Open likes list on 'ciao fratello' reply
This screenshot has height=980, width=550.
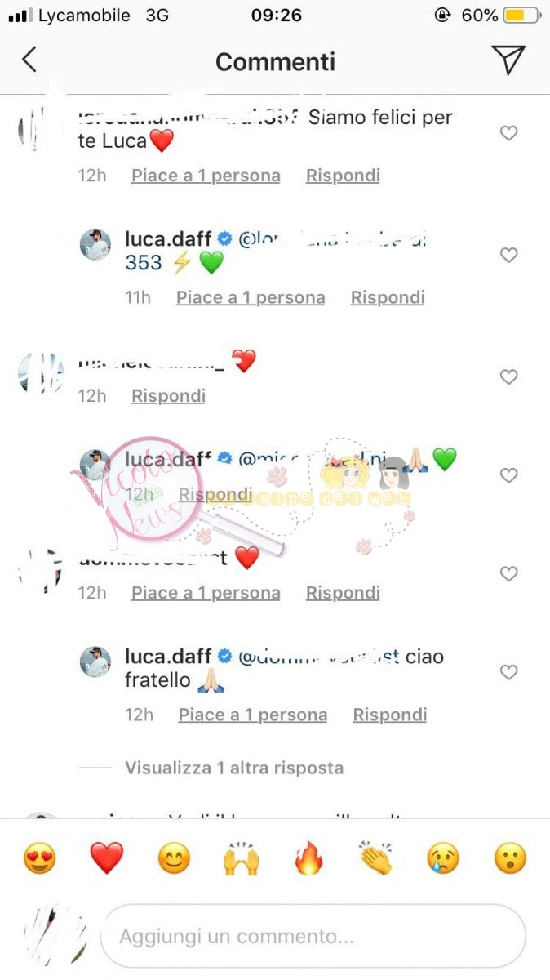point(253,715)
